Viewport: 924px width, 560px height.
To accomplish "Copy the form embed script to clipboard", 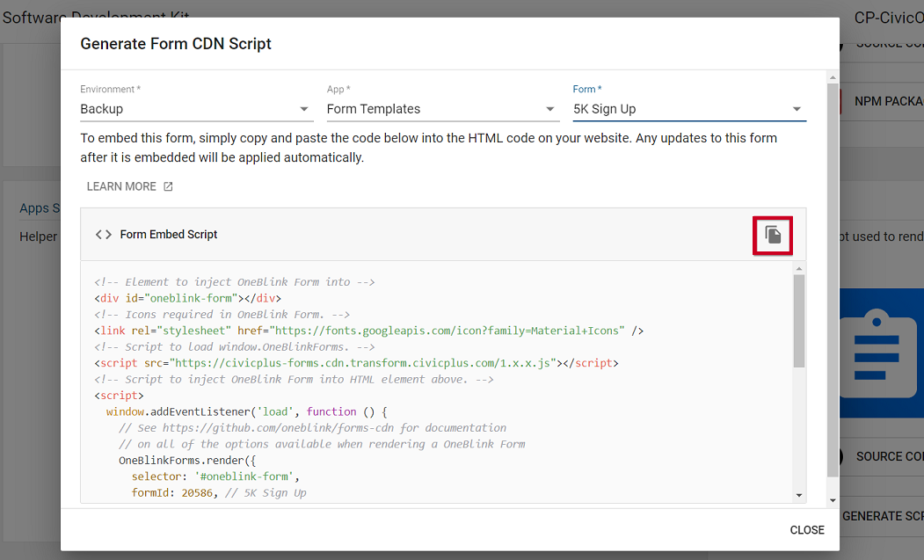I will (x=773, y=236).
